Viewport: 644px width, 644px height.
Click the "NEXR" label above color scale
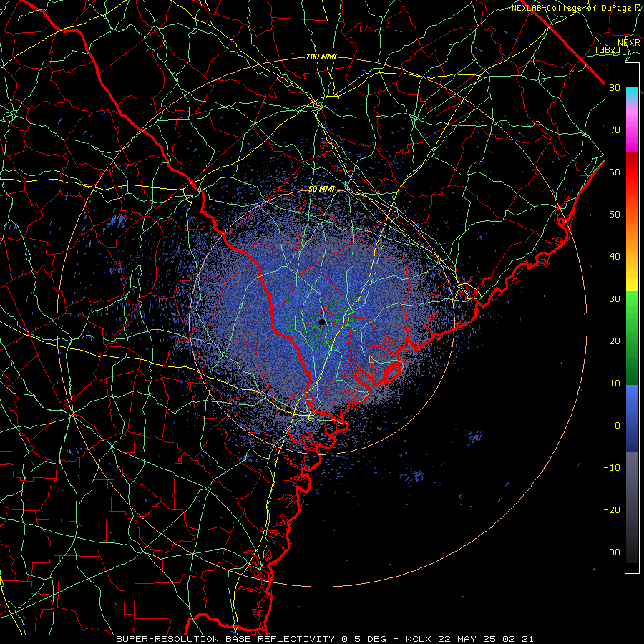(x=628, y=43)
